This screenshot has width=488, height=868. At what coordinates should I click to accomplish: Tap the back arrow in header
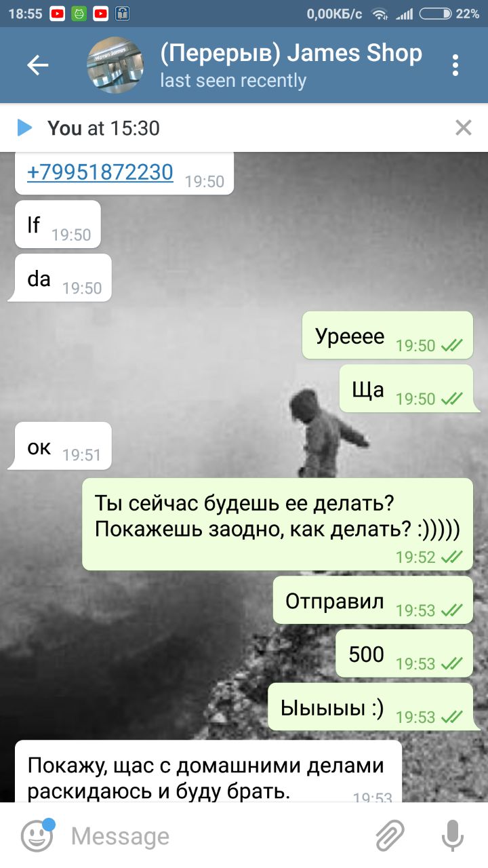pos(38,65)
